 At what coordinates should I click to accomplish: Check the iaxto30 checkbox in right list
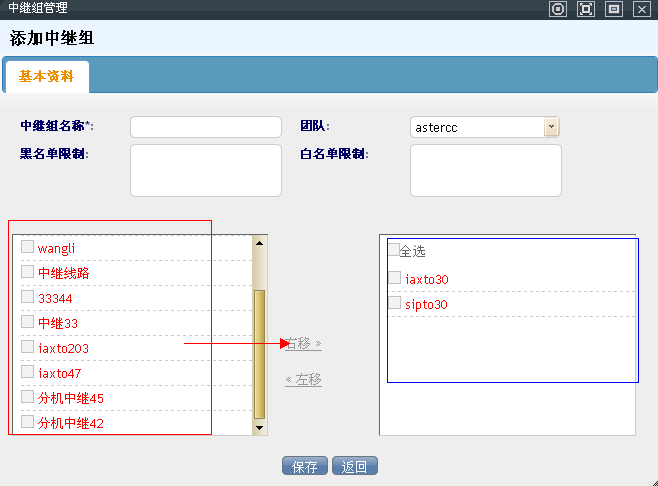(395, 278)
